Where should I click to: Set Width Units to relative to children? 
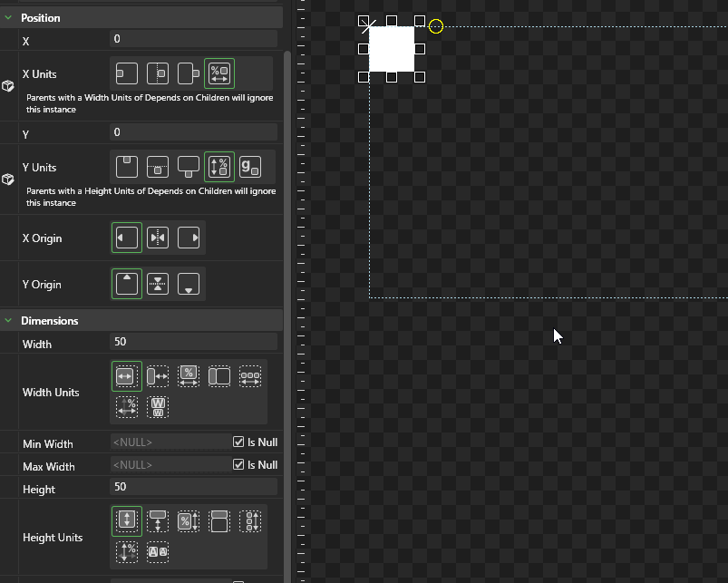tap(249, 376)
